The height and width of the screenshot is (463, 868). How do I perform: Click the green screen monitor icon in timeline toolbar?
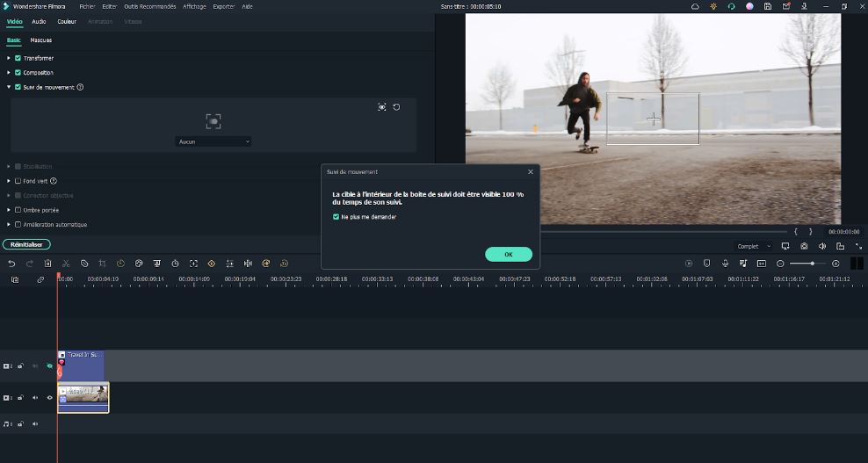157,264
